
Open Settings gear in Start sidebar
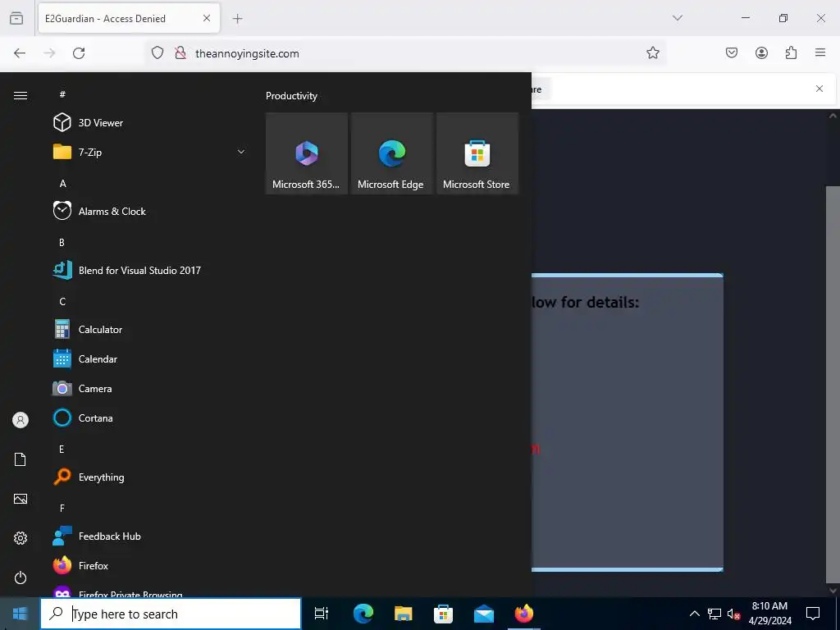[x=21, y=538]
